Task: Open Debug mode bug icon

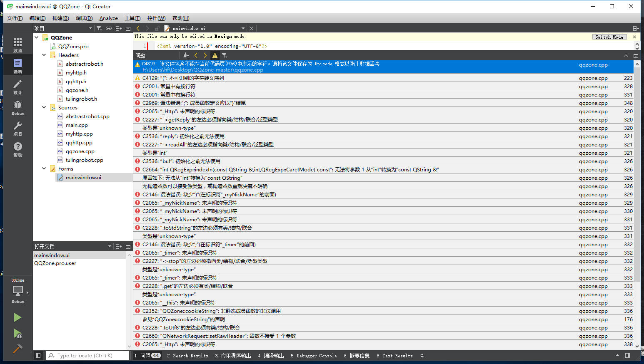Action: coord(17,107)
